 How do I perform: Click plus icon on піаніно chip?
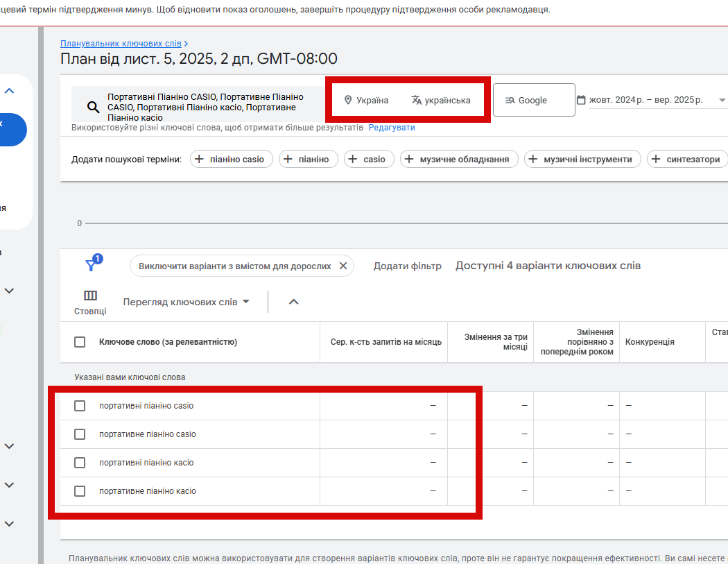[x=288, y=159]
